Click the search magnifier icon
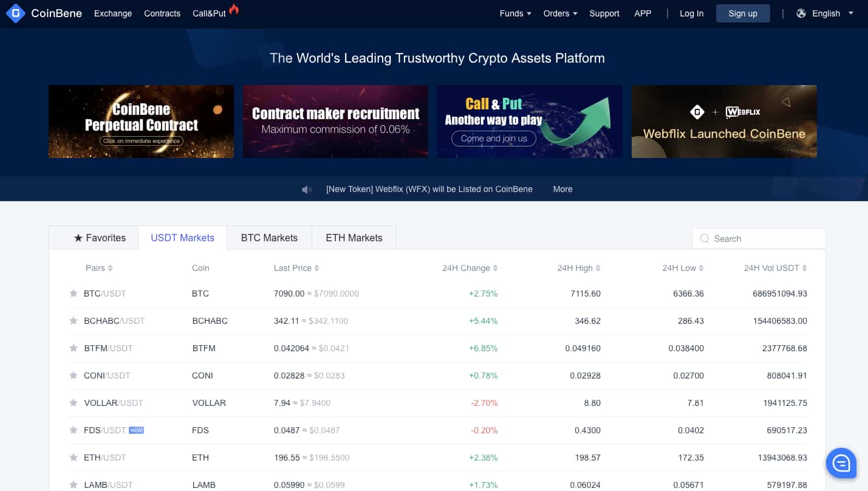The height and width of the screenshot is (491, 868). 705,239
